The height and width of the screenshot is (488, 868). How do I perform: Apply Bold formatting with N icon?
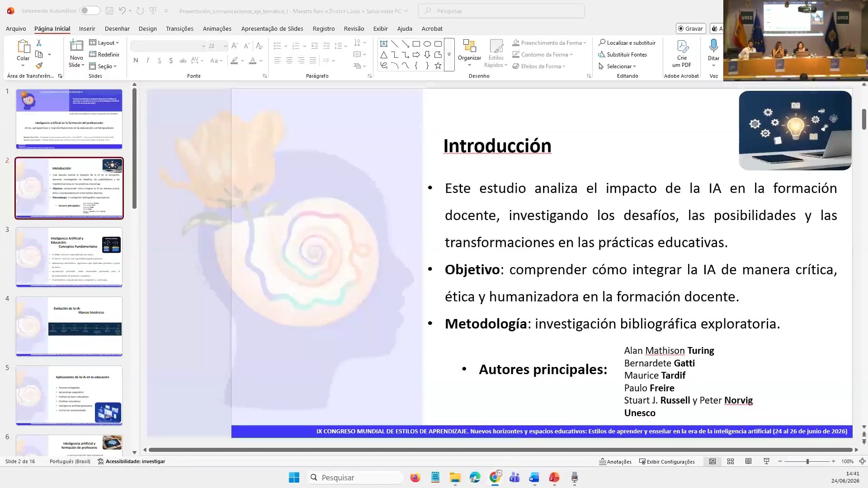click(x=136, y=60)
